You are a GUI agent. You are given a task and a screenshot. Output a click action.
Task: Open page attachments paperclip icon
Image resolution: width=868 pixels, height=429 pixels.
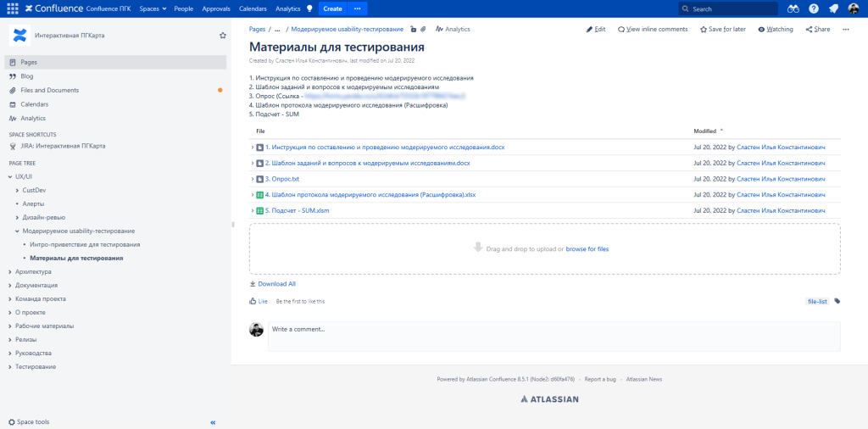pos(423,29)
